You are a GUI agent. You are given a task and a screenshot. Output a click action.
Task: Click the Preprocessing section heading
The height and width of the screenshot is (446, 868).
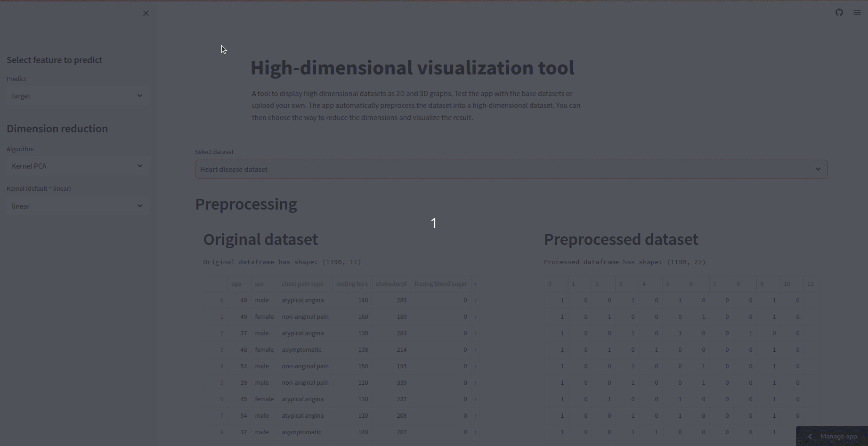(x=246, y=204)
